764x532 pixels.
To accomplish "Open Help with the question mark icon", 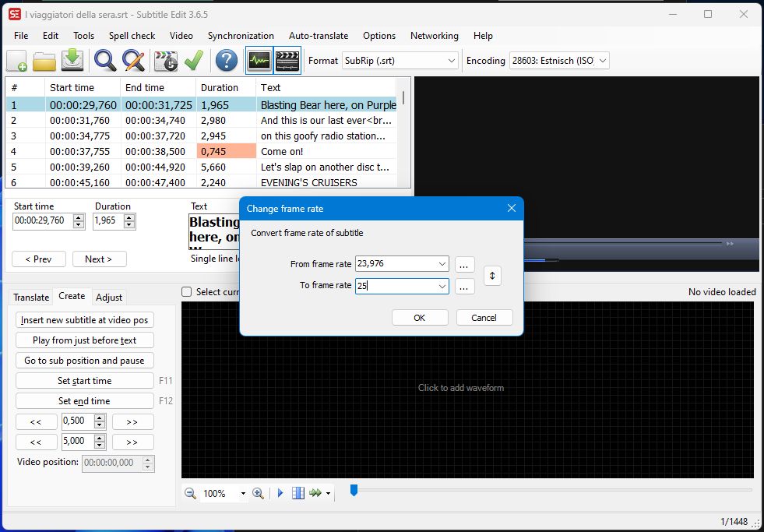I will coord(227,61).
